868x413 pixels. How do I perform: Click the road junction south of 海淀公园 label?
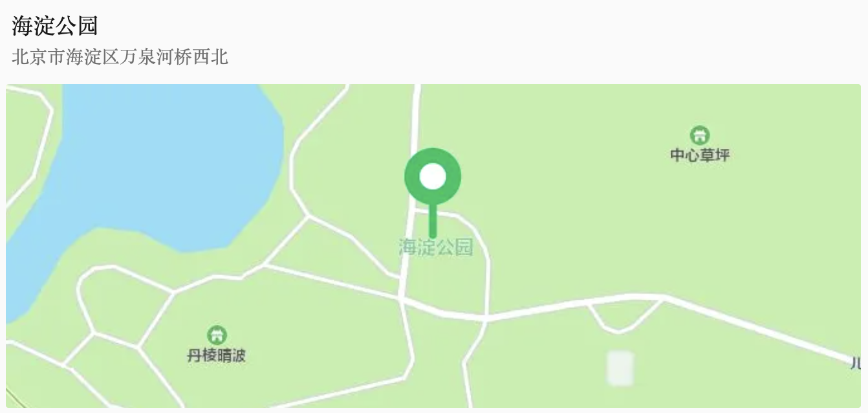pos(402,298)
